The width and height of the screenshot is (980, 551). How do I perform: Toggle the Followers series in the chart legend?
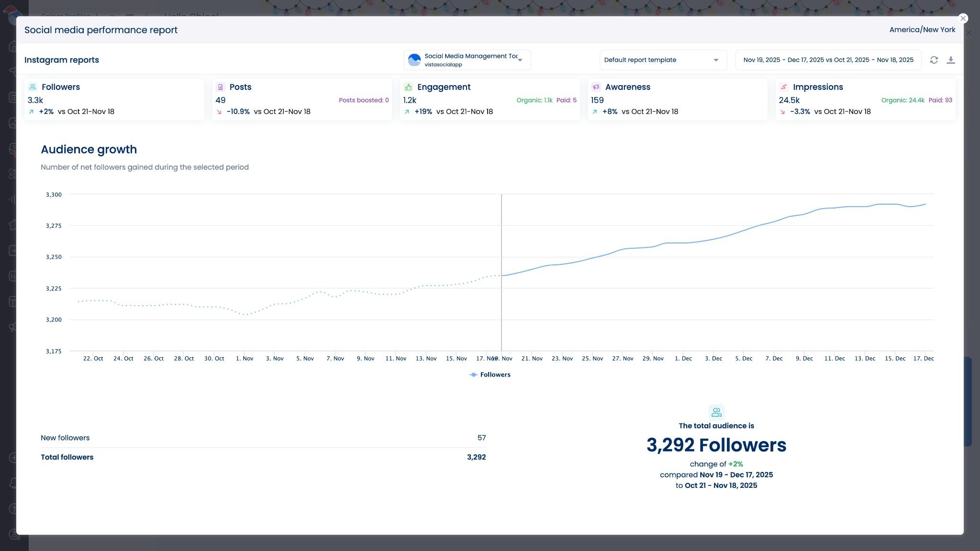[490, 375]
